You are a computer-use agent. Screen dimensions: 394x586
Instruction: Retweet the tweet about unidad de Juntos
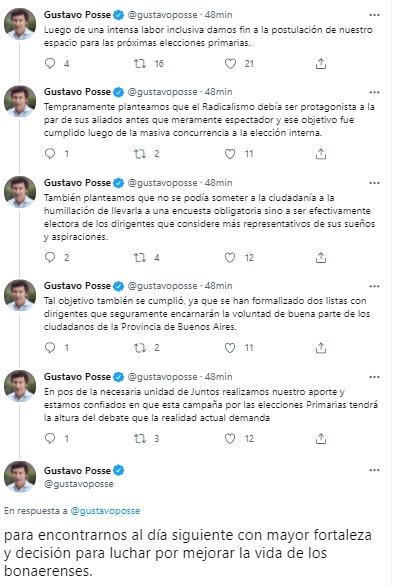tap(140, 438)
